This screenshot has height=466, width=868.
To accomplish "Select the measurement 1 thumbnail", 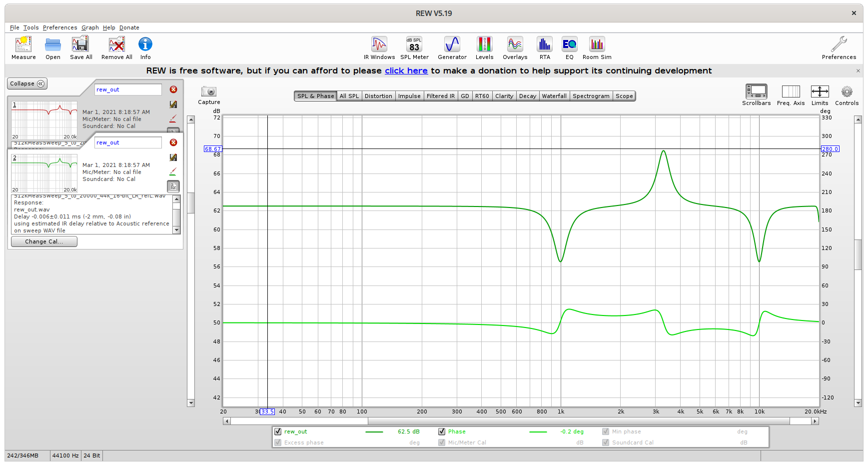I will (x=44, y=120).
